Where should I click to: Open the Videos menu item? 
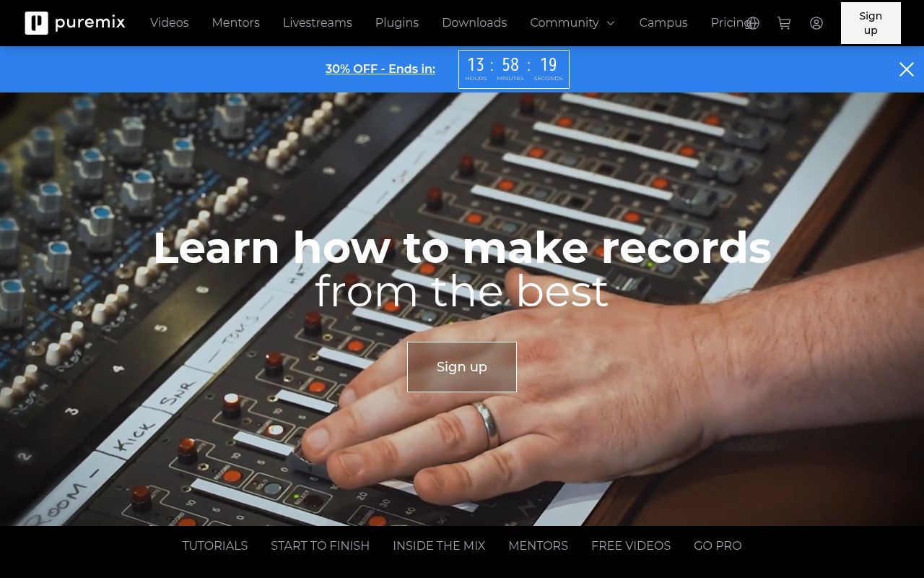(170, 22)
